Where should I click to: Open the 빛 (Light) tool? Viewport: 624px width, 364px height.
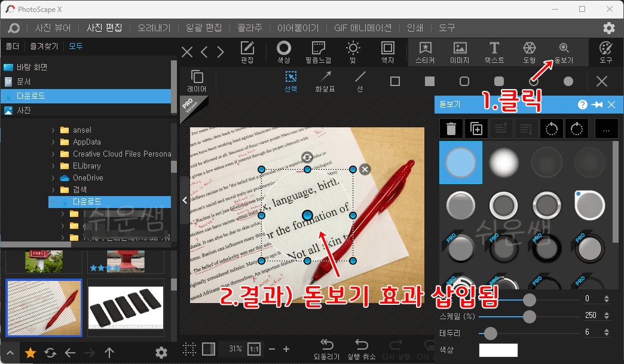point(353,52)
